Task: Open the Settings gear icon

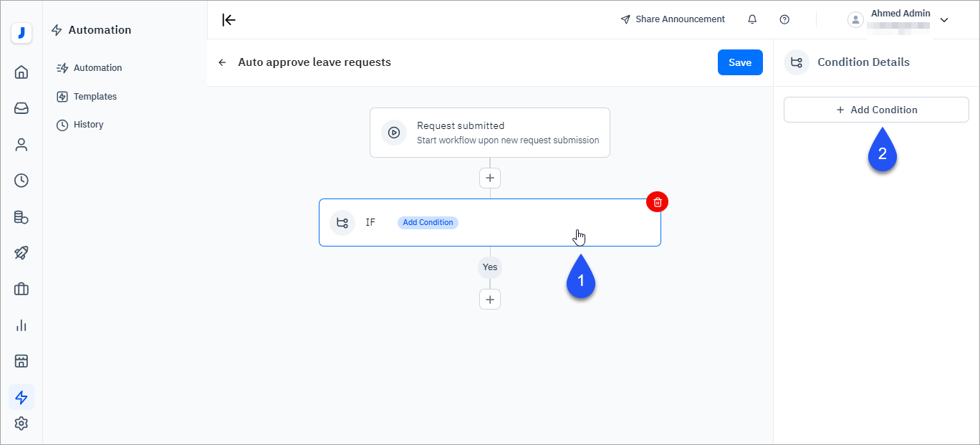Action: coord(21,424)
